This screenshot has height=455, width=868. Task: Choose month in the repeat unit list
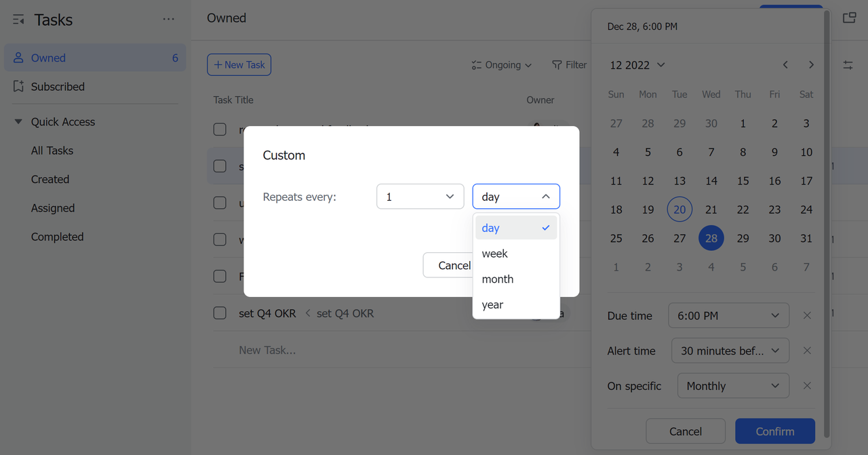point(498,279)
